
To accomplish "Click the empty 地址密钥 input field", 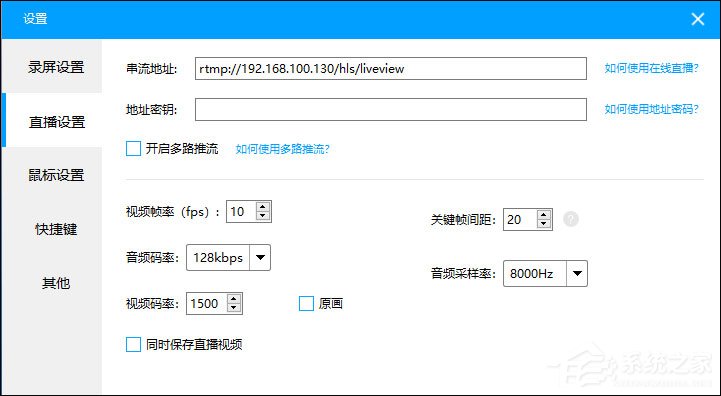I will coord(391,109).
